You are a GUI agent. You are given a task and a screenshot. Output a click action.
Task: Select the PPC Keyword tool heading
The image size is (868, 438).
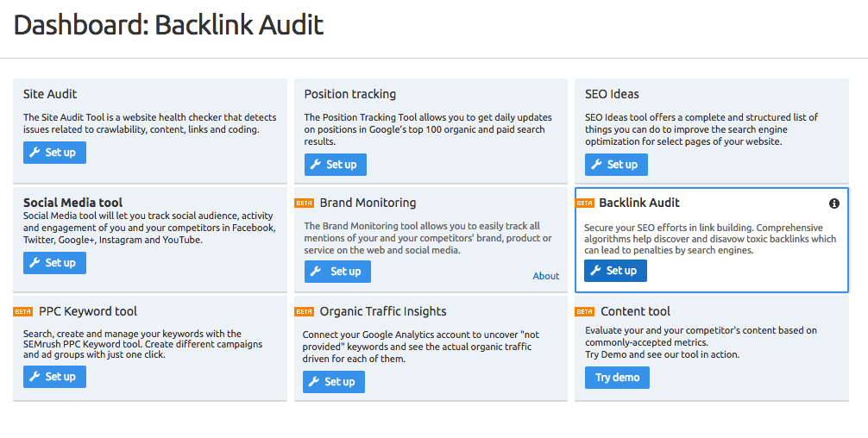[88, 312]
